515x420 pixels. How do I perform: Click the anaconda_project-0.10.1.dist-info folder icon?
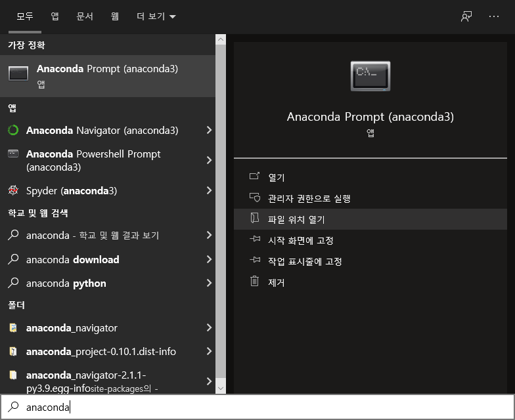click(x=13, y=351)
